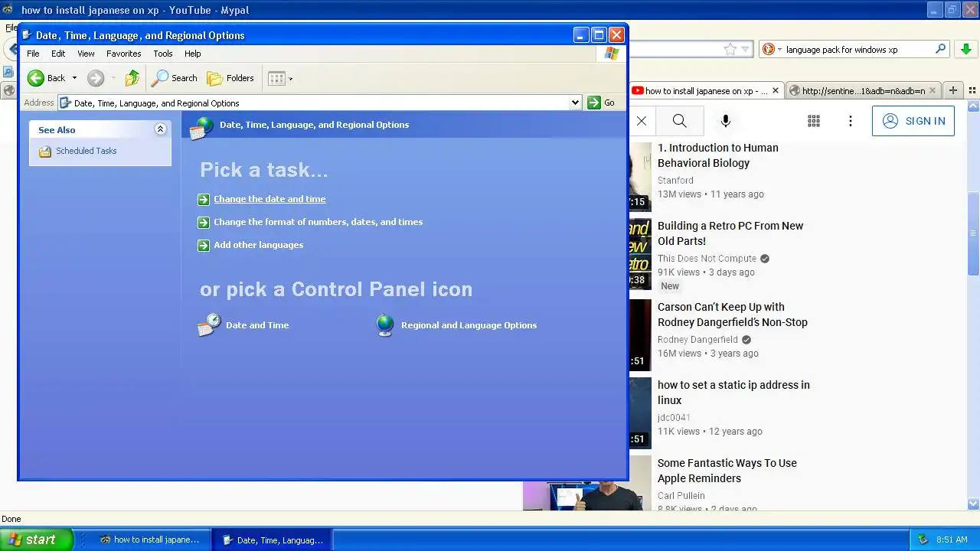Close the sentine... browser tab

tap(932, 90)
